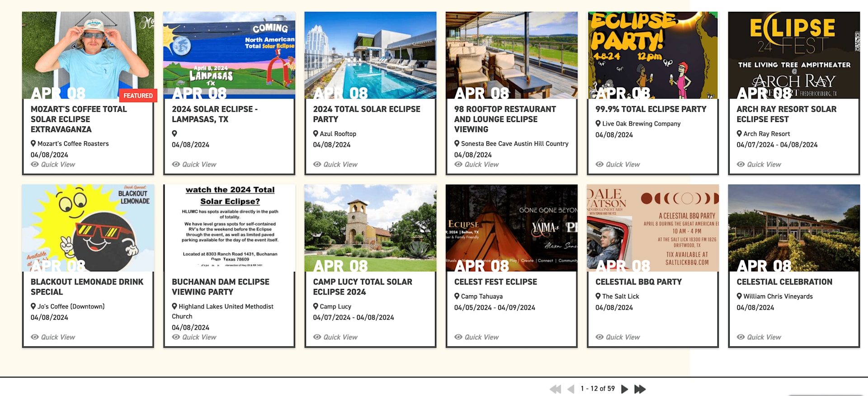868x396 pixels.
Task: Click location pin beside Highland Lakes United Methodist
Action: coord(175,306)
